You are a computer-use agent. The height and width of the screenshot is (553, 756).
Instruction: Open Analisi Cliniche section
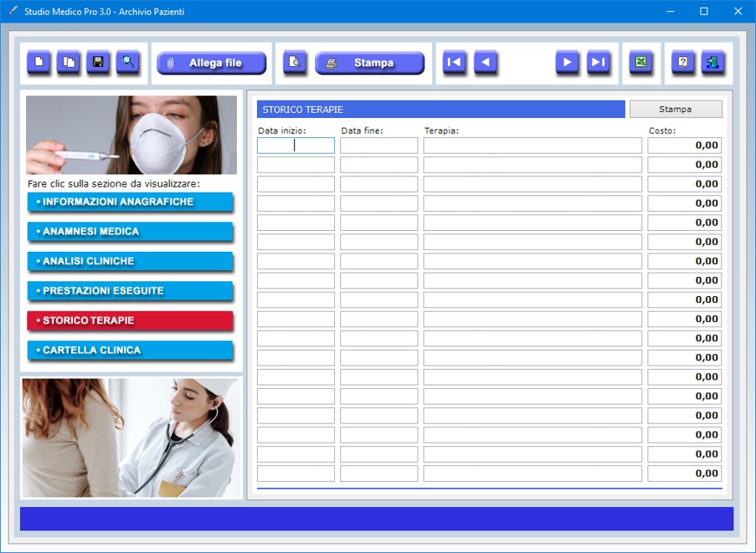tap(130, 261)
